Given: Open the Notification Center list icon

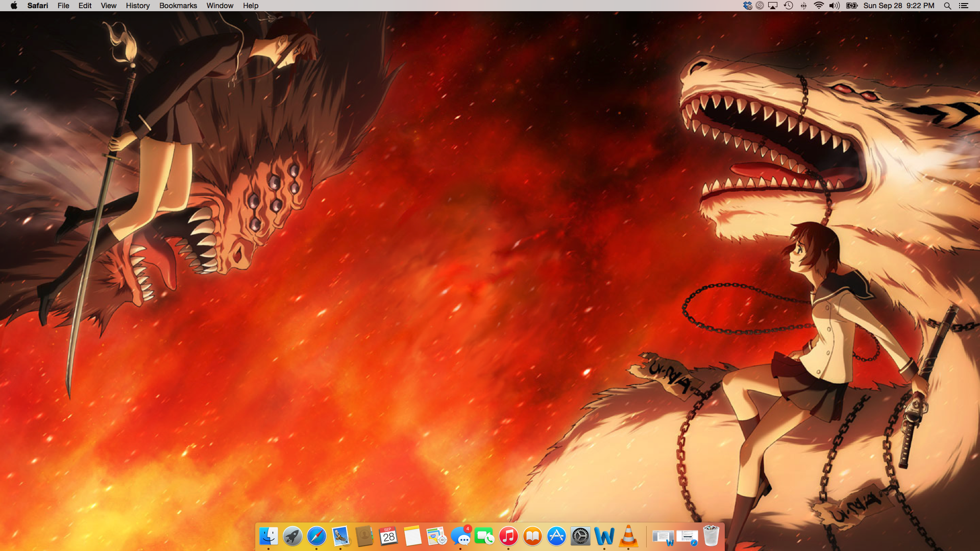Looking at the screenshot, I should [964, 6].
